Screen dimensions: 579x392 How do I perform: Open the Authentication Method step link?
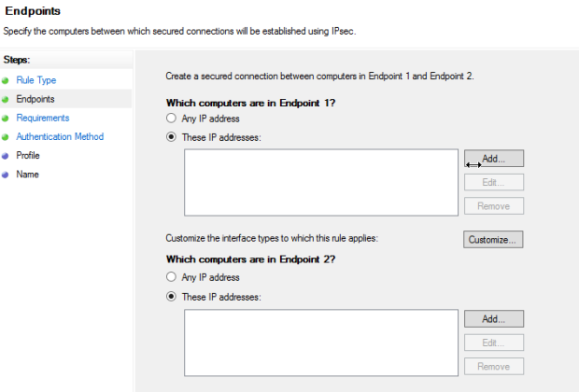pyautogui.click(x=60, y=137)
